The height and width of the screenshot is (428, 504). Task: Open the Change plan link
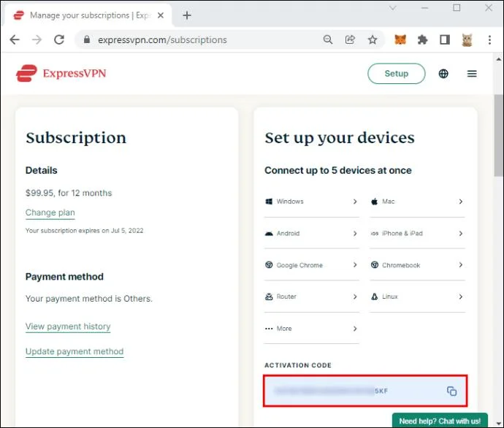point(50,213)
